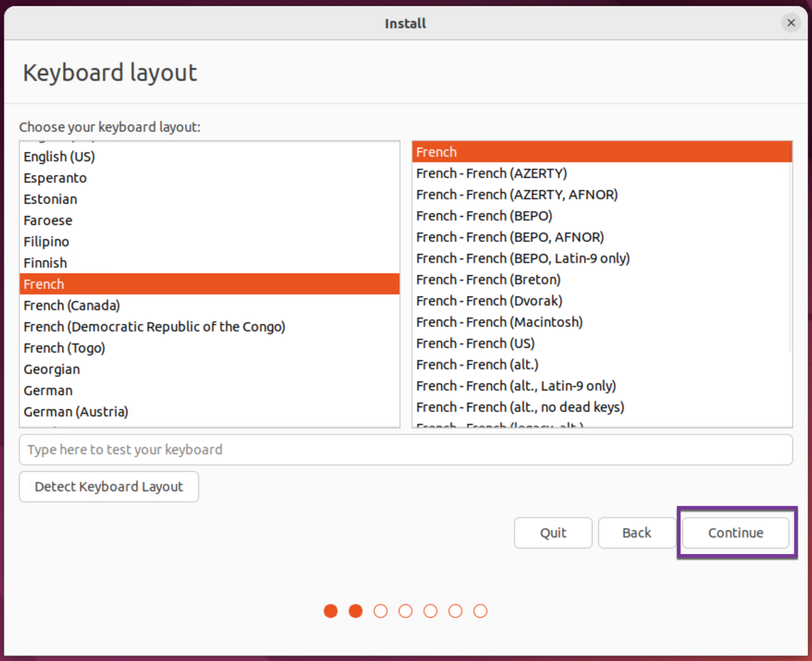
Task: Select the German layout
Action: 48,390
